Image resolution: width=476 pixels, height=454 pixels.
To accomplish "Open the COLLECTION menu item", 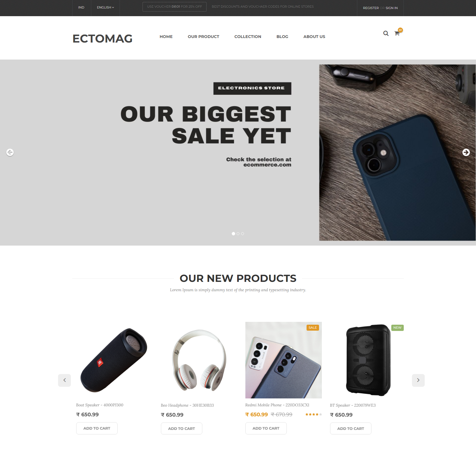I will point(248,37).
